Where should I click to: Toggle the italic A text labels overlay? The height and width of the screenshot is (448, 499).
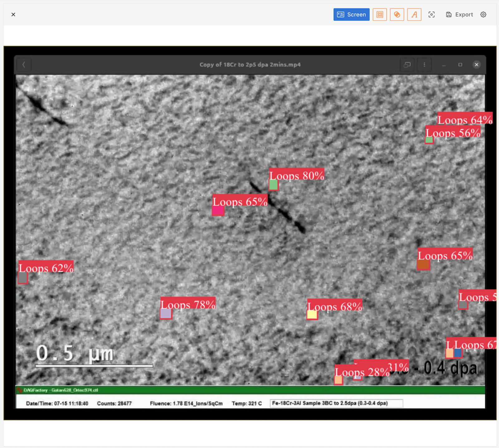[414, 15]
